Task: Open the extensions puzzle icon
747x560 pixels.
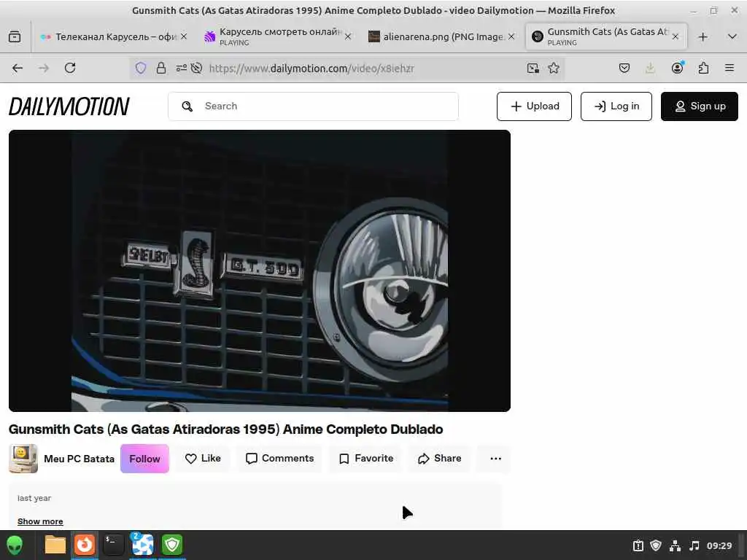Action: (x=703, y=68)
